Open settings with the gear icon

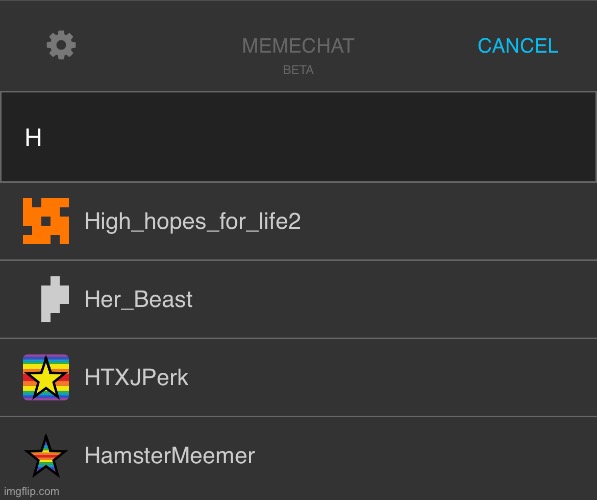61,45
